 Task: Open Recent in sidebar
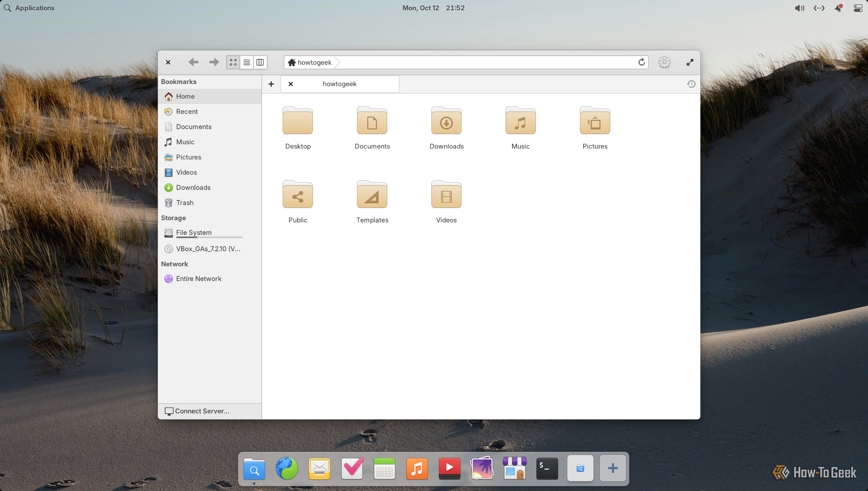click(210, 112)
